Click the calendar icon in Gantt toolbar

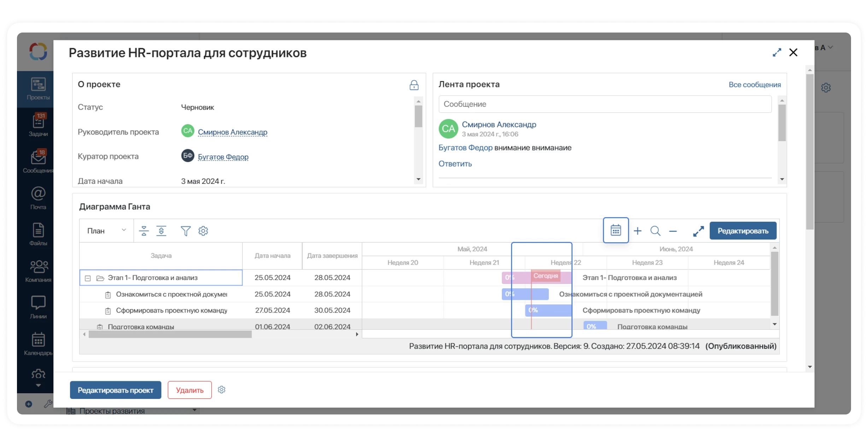(x=616, y=231)
